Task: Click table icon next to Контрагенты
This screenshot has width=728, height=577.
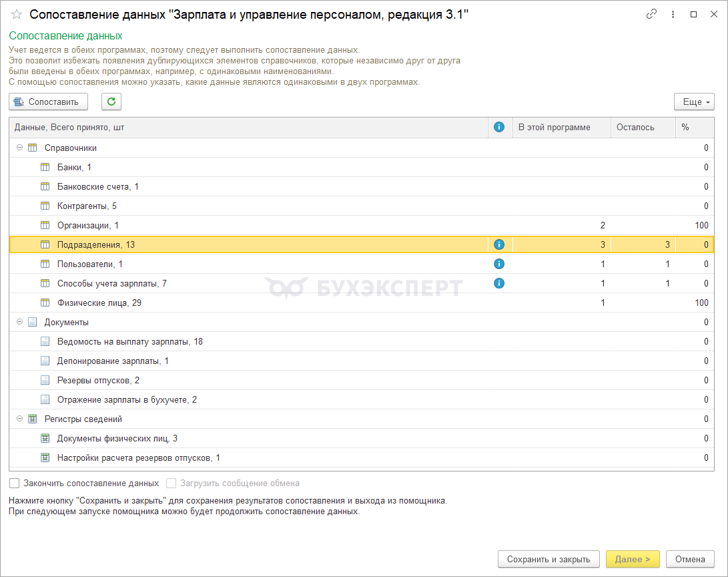Action: tap(45, 206)
